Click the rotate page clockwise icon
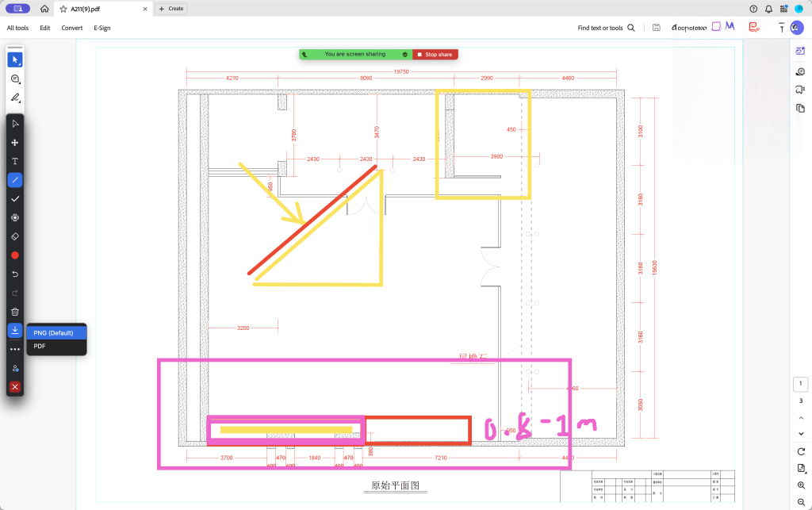The height and width of the screenshot is (510, 812). [801, 451]
